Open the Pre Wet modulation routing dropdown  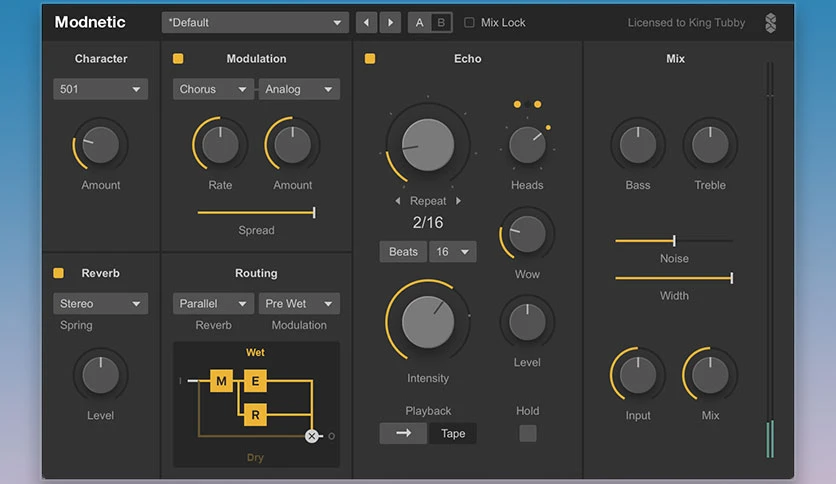(299, 303)
